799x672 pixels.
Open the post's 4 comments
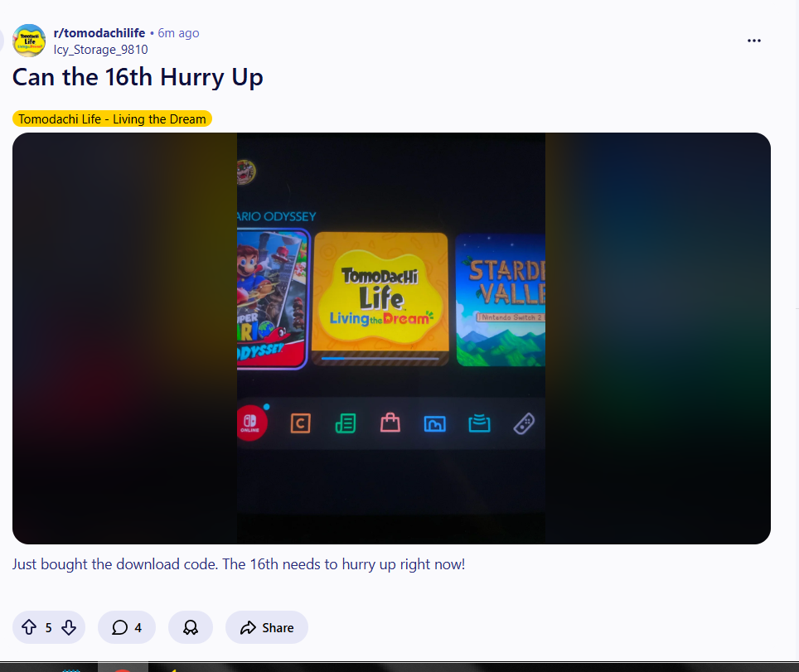coord(126,627)
